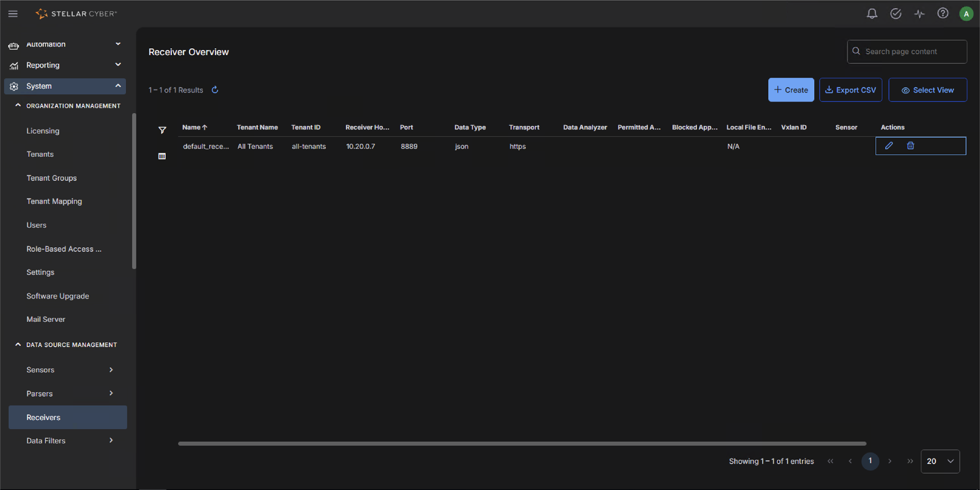Open the table filter funnel icon
This screenshot has width=980, height=490.
pyautogui.click(x=162, y=130)
